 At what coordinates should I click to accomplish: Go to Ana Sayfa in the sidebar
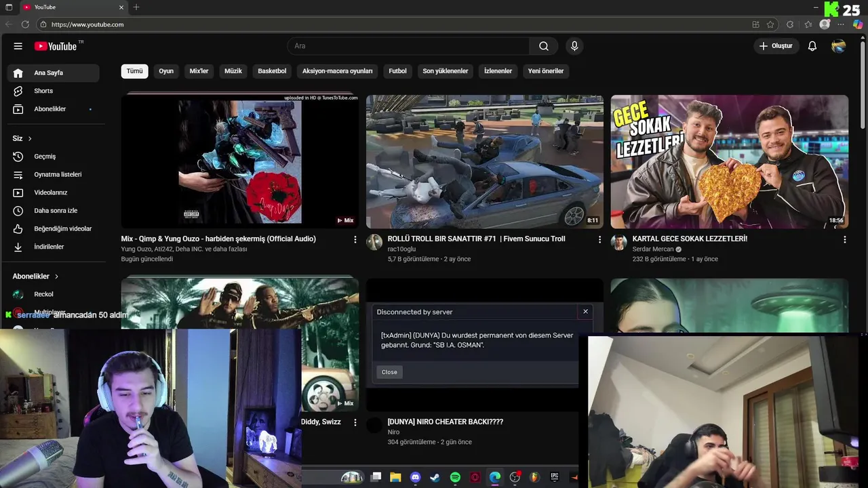[x=54, y=73]
